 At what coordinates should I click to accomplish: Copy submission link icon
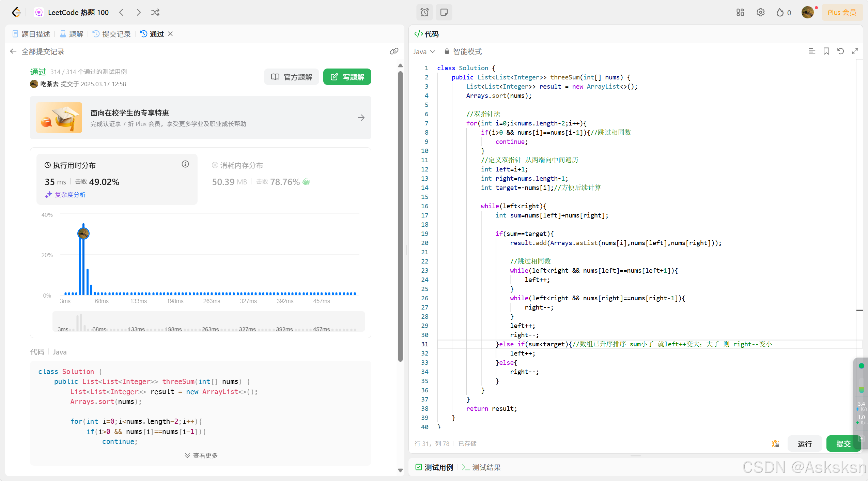coord(394,51)
